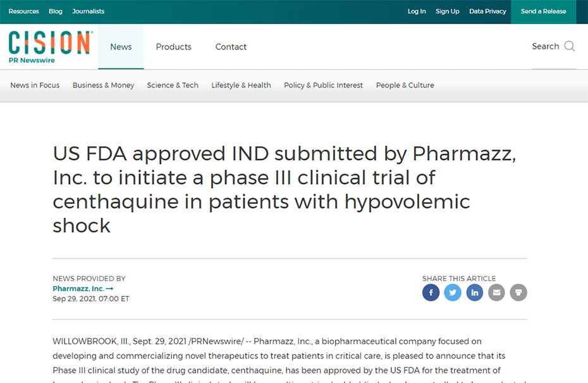This screenshot has height=383, width=588.
Task: Expand Science & Tech category
Action: point(173,85)
